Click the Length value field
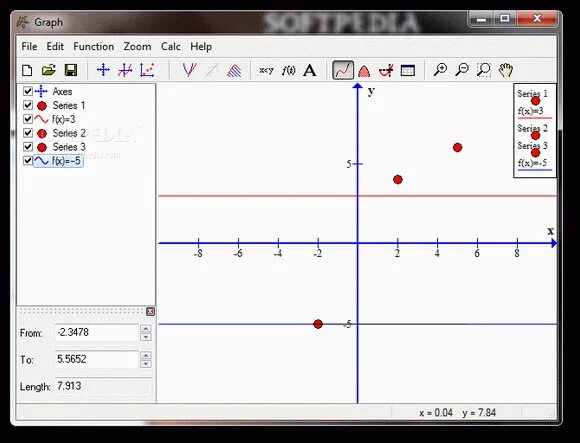This screenshot has height=443, width=580. [x=103, y=386]
